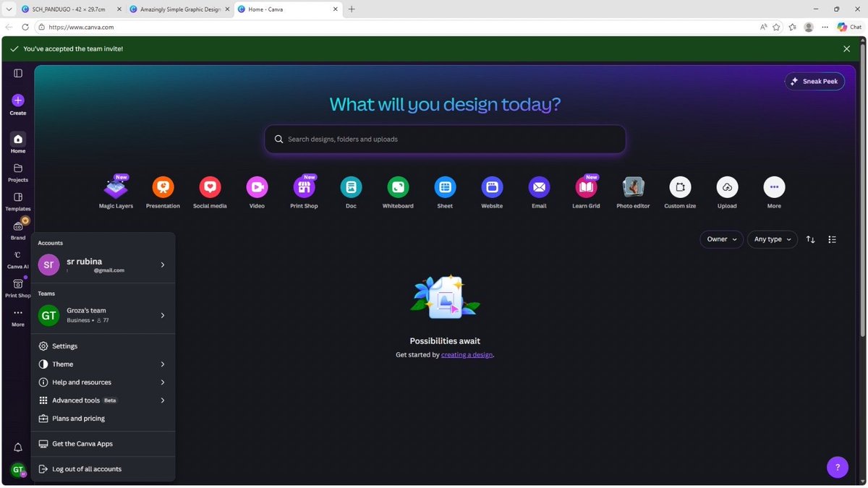
Task: Open Plans and pricing
Action: click(x=103, y=419)
